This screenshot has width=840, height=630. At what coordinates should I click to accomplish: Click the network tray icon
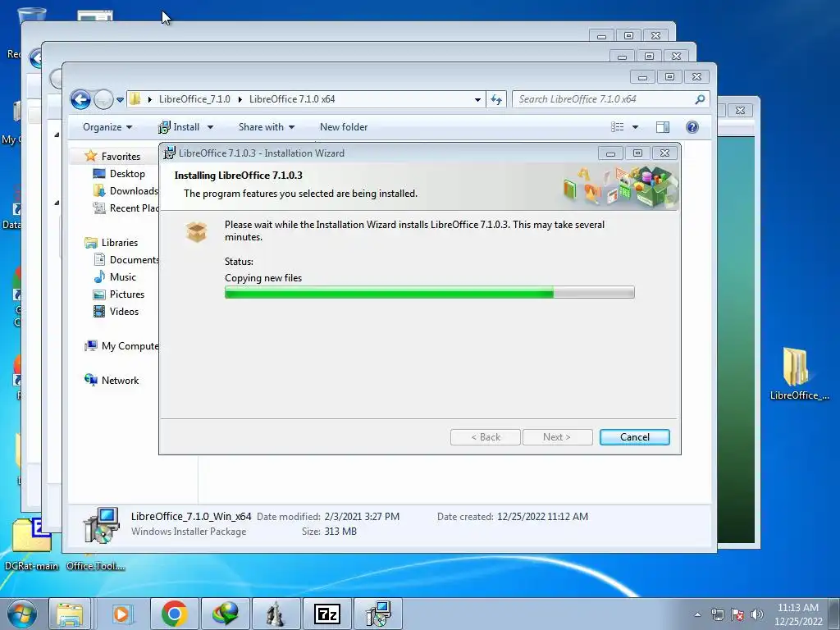pyautogui.click(x=717, y=614)
